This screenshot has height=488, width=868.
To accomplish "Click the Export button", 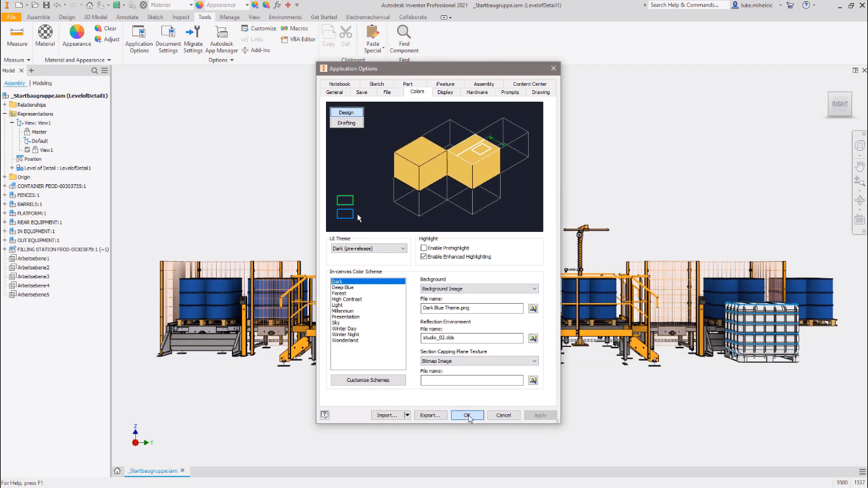I will [430, 415].
